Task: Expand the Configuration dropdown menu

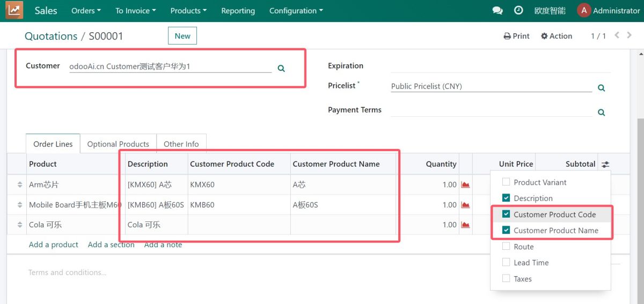Action: pyautogui.click(x=296, y=11)
